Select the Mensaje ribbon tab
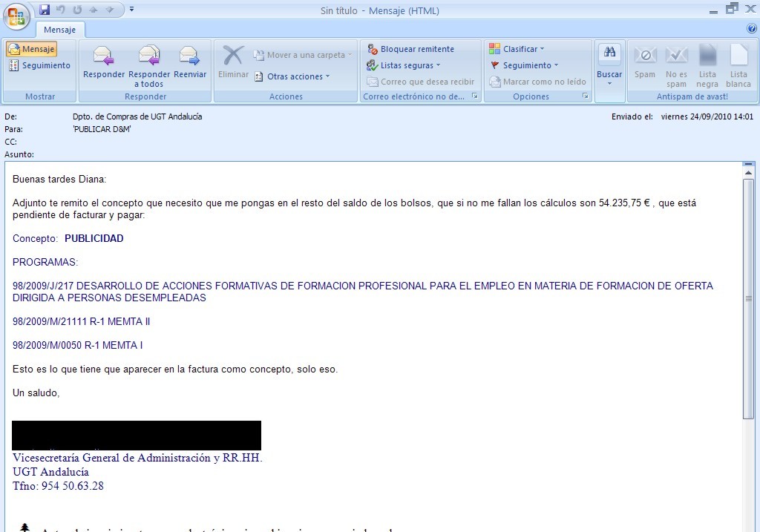Screen dimensions: 760x532 click(60, 30)
